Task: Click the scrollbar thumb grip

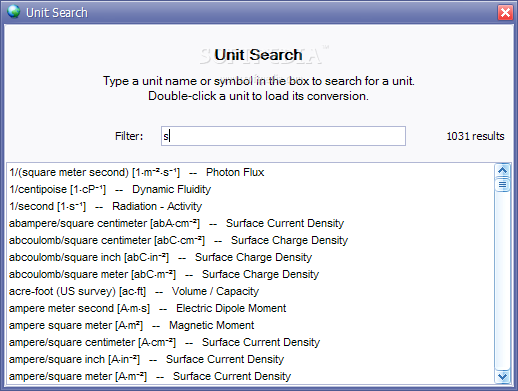Action: pos(502,185)
